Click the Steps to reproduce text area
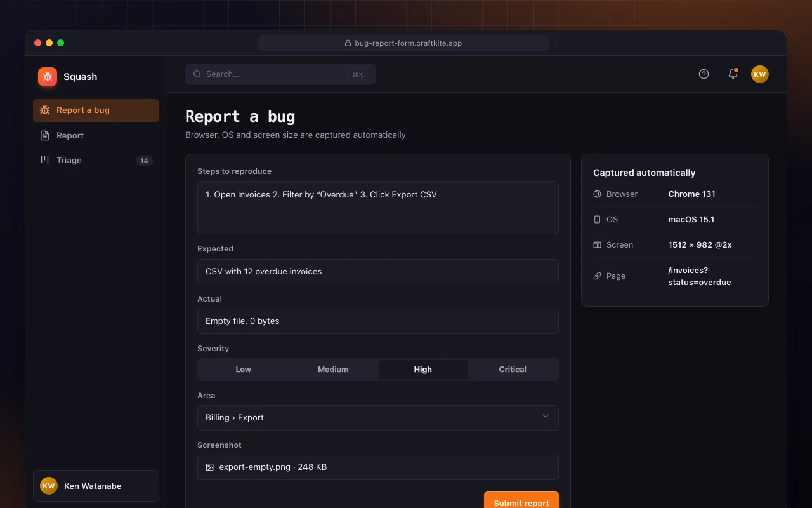This screenshot has height=508, width=812. [378, 208]
